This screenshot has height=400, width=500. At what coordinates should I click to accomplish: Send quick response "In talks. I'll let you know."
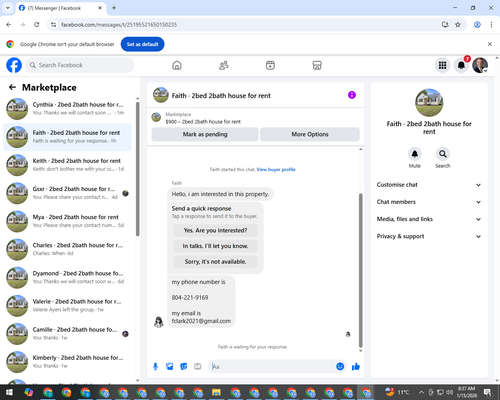[215, 246]
